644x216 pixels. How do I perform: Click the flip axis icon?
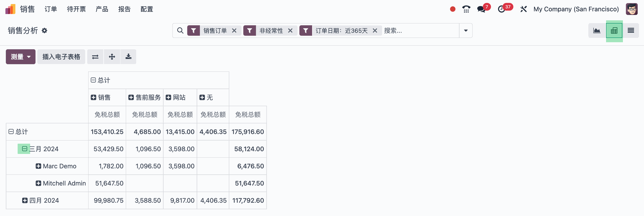click(95, 57)
